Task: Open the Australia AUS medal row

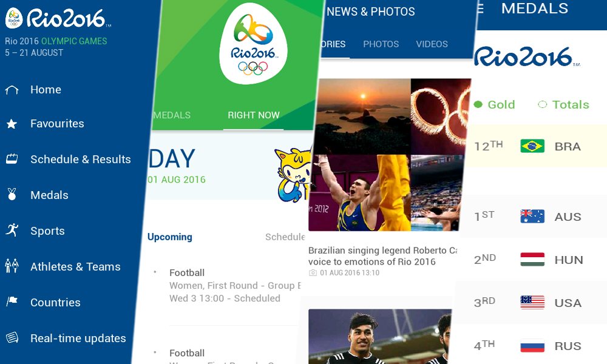Action: pos(534,216)
